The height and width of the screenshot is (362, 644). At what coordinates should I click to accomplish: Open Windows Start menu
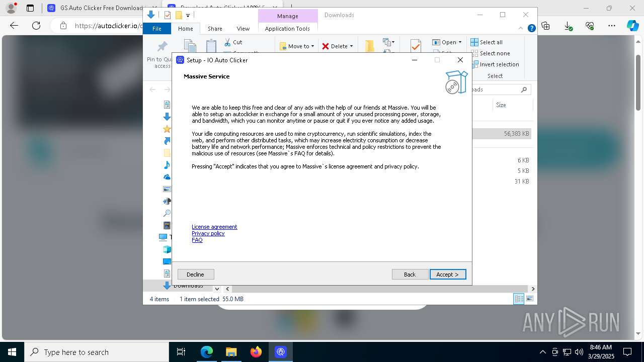click(x=12, y=352)
